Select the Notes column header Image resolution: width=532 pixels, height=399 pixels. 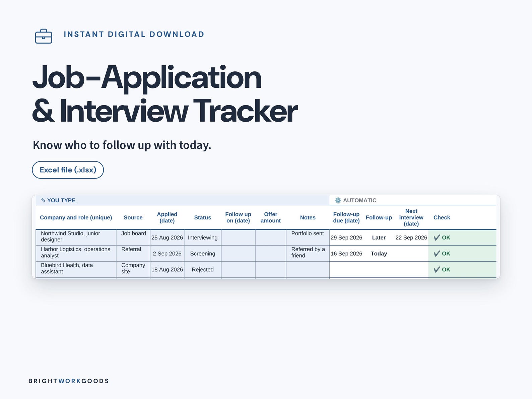[308, 217]
